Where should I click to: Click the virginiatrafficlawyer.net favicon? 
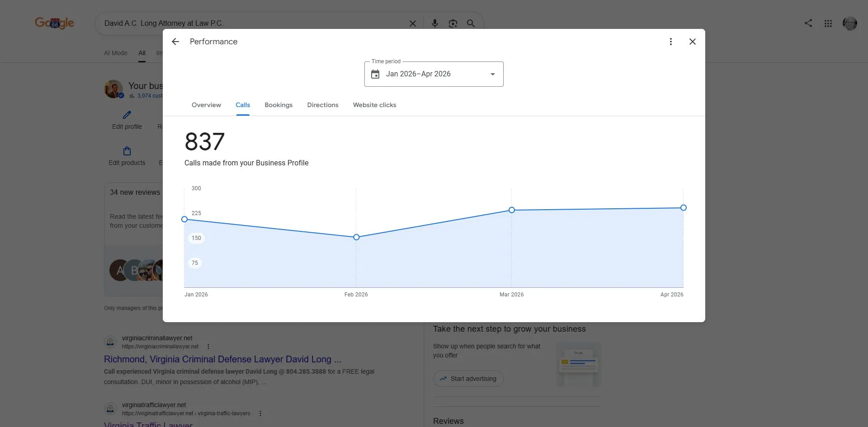(110, 409)
